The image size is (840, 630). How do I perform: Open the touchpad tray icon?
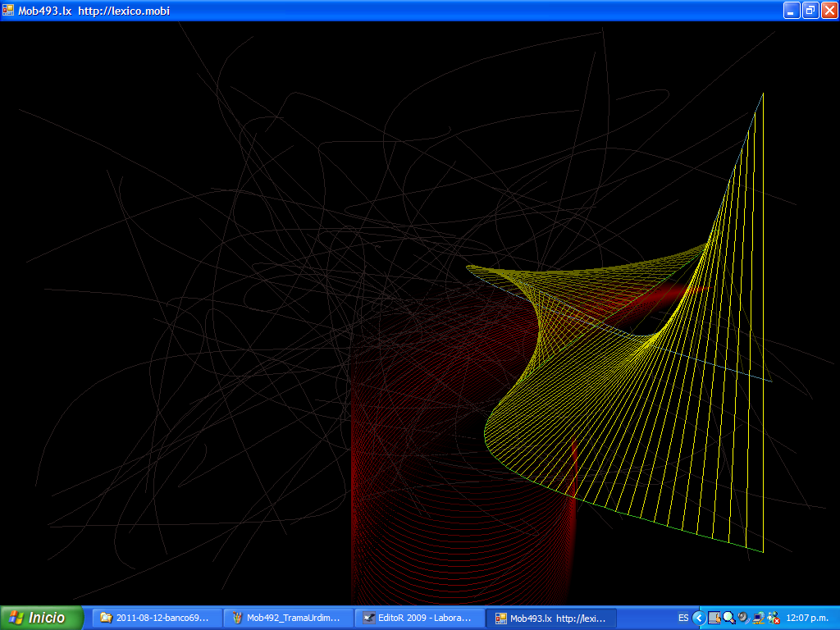tap(714, 618)
